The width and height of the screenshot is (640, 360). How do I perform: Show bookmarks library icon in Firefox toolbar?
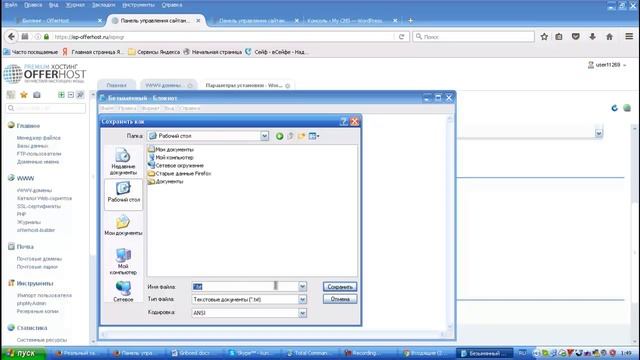pos(559,37)
